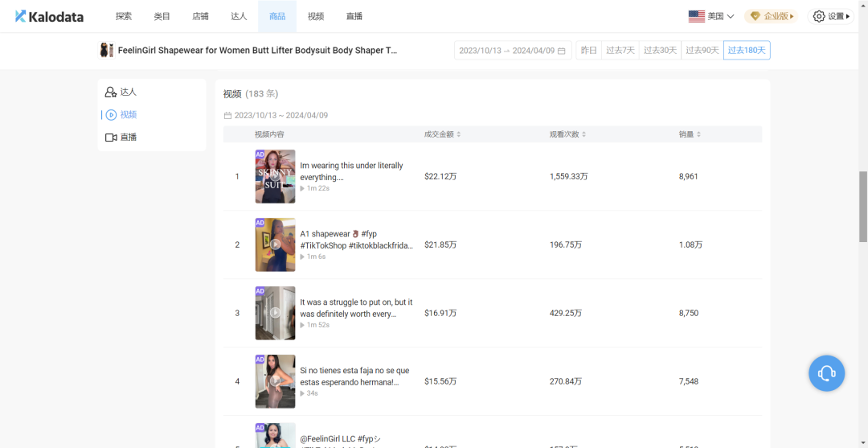The width and height of the screenshot is (868, 448).
Task: Sort by 观看次数 column
Action: pyautogui.click(x=568, y=134)
